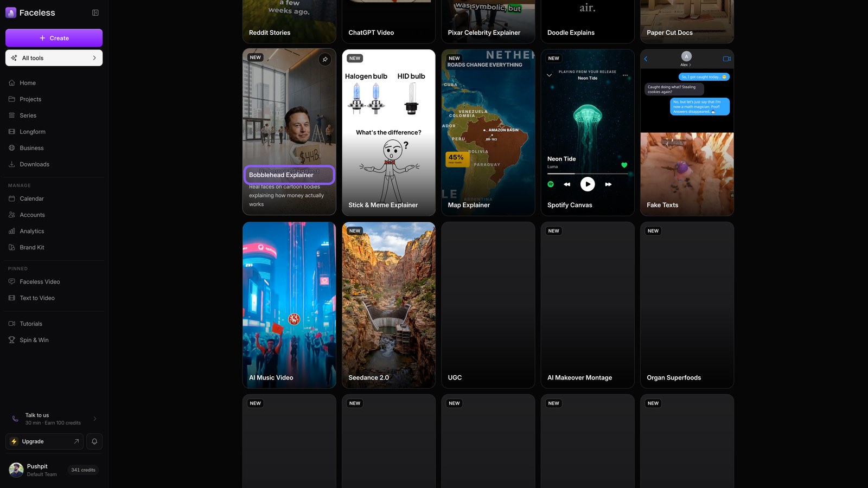Open the Bobblehead Explainer title

click(x=281, y=175)
